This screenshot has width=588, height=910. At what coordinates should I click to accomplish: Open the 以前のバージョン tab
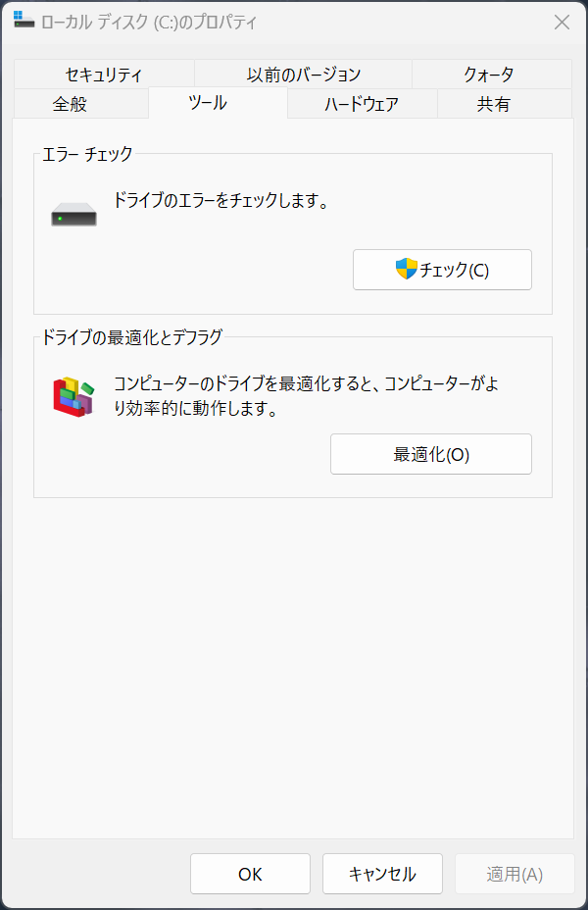click(x=303, y=75)
